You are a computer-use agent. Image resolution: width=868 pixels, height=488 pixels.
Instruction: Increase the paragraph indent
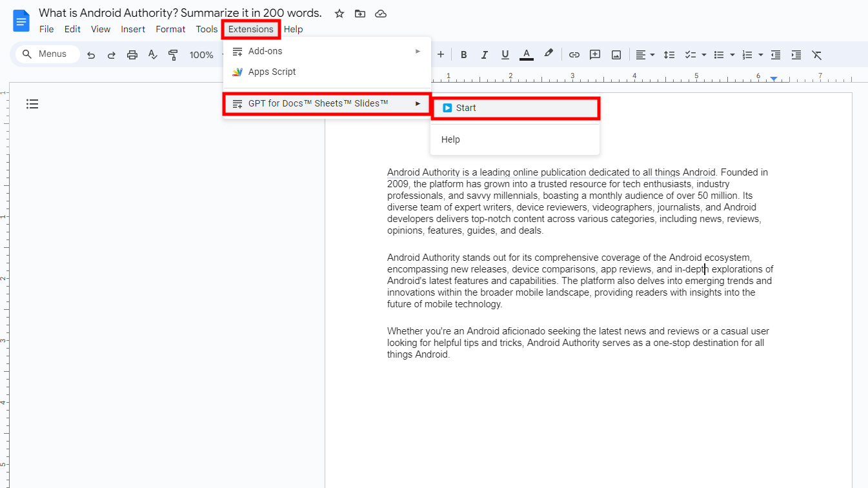tap(796, 55)
